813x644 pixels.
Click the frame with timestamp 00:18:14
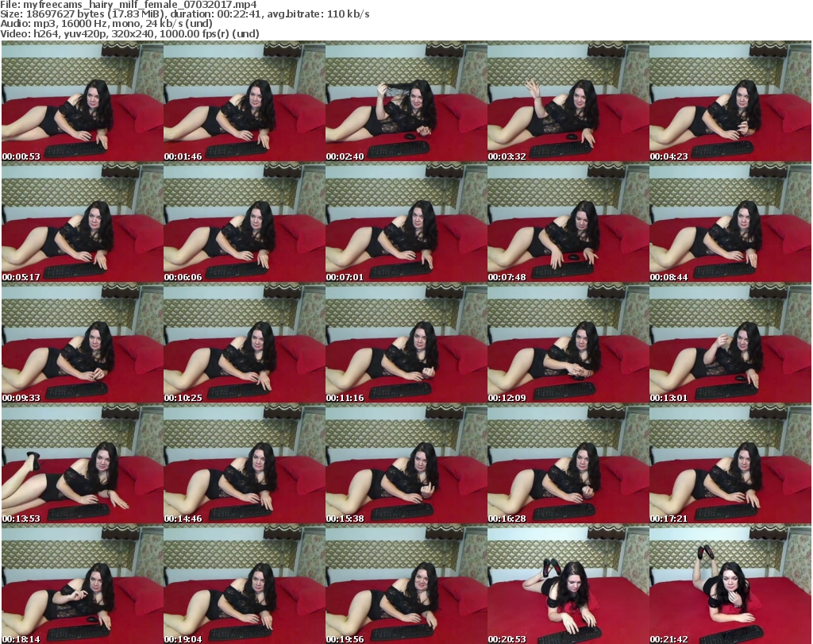point(83,584)
